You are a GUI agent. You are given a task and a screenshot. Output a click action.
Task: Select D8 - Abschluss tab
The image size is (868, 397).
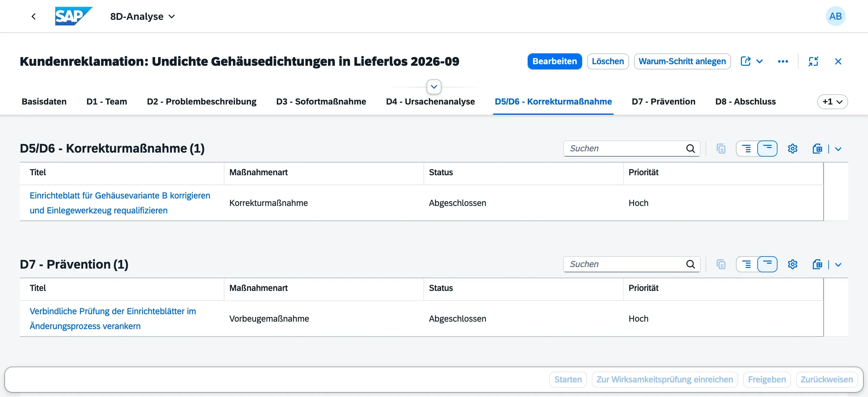(x=745, y=101)
